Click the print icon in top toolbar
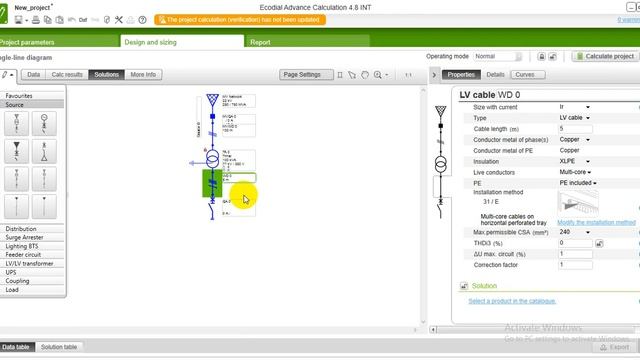The height and width of the screenshot is (360, 640). click(36, 20)
